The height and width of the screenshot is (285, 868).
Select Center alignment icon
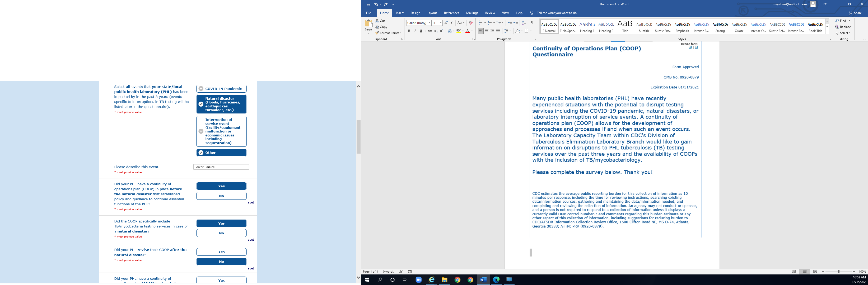pyautogui.click(x=487, y=31)
